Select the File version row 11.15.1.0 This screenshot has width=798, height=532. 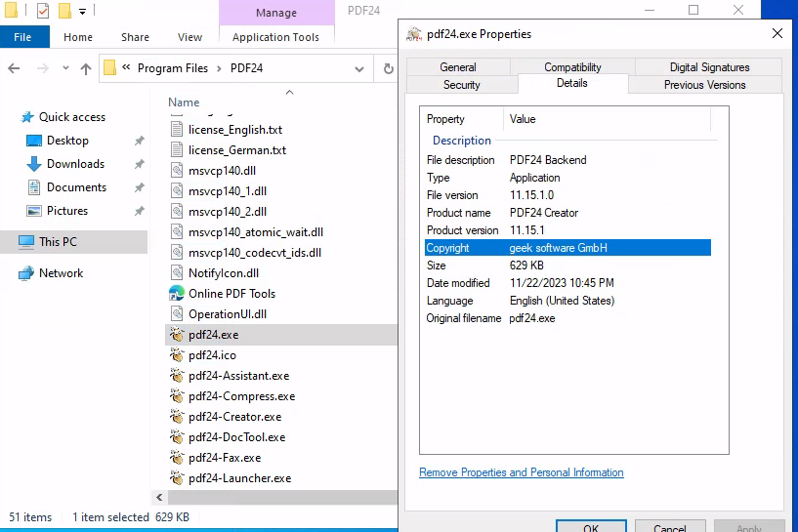pos(567,195)
